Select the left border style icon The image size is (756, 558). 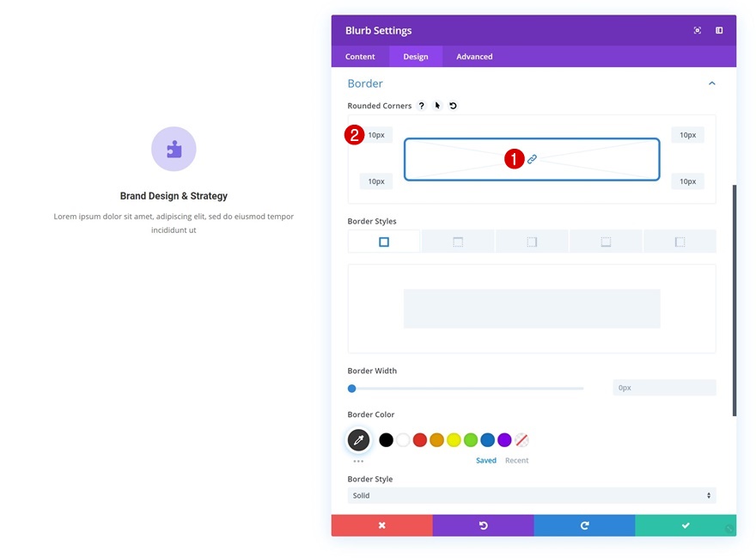680,242
